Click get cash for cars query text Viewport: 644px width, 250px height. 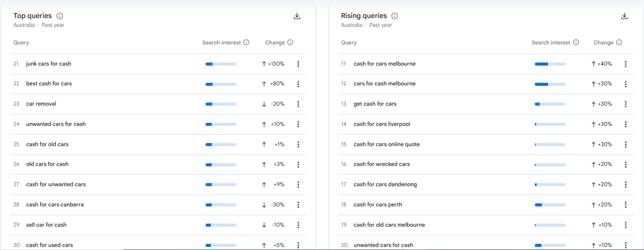point(375,104)
